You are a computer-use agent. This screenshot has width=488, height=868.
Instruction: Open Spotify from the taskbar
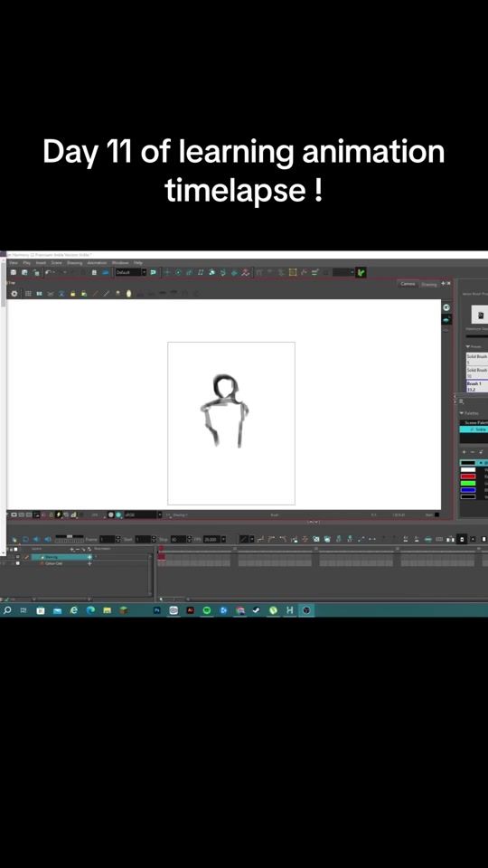[x=207, y=610]
